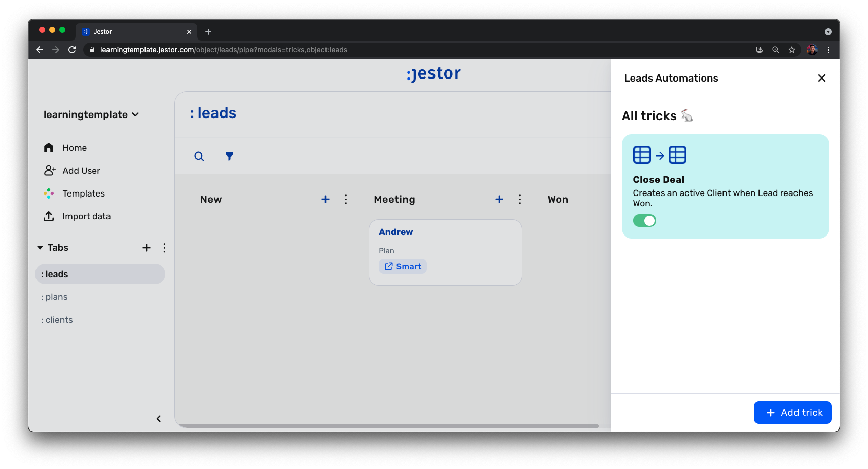Image resolution: width=868 pixels, height=469 pixels.
Task: Close the Leads Automations panel
Action: tap(822, 78)
